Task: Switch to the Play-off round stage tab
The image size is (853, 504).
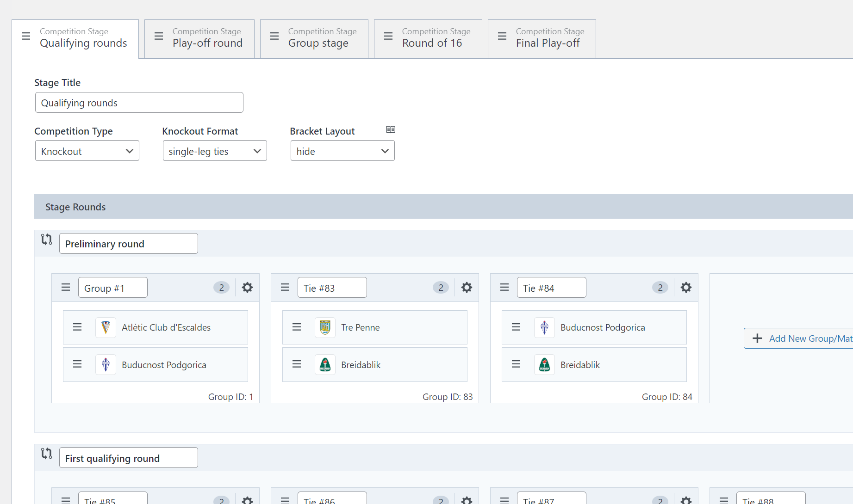Action: (199, 39)
